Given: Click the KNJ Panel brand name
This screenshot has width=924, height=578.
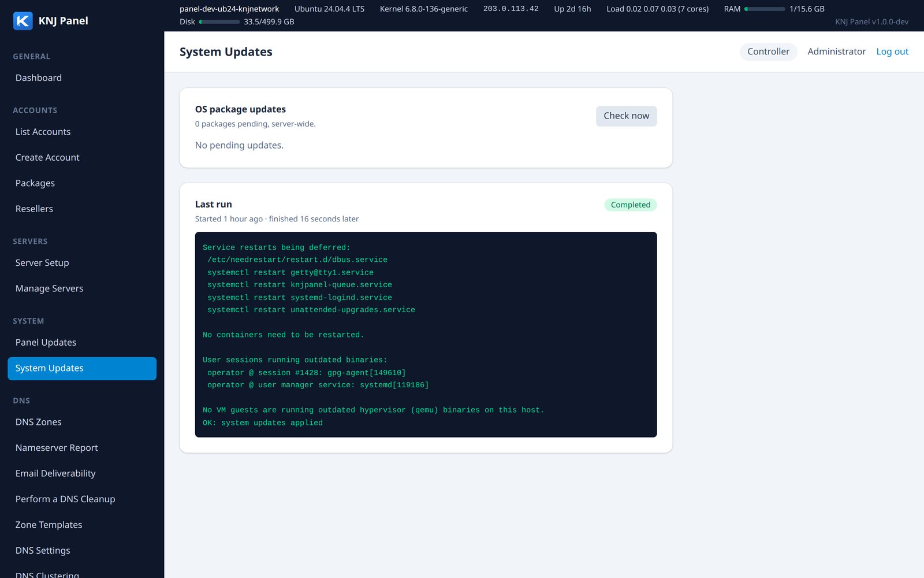Looking at the screenshot, I should coord(63,21).
